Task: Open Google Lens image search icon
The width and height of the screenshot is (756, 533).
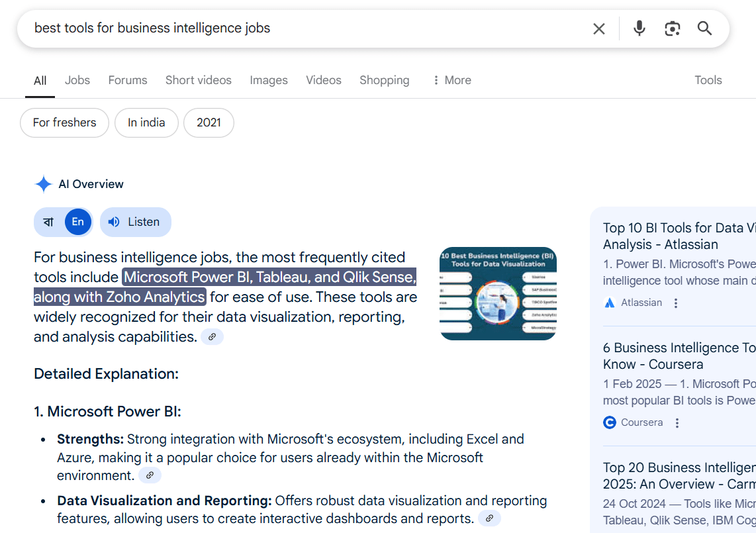Action: [x=672, y=29]
